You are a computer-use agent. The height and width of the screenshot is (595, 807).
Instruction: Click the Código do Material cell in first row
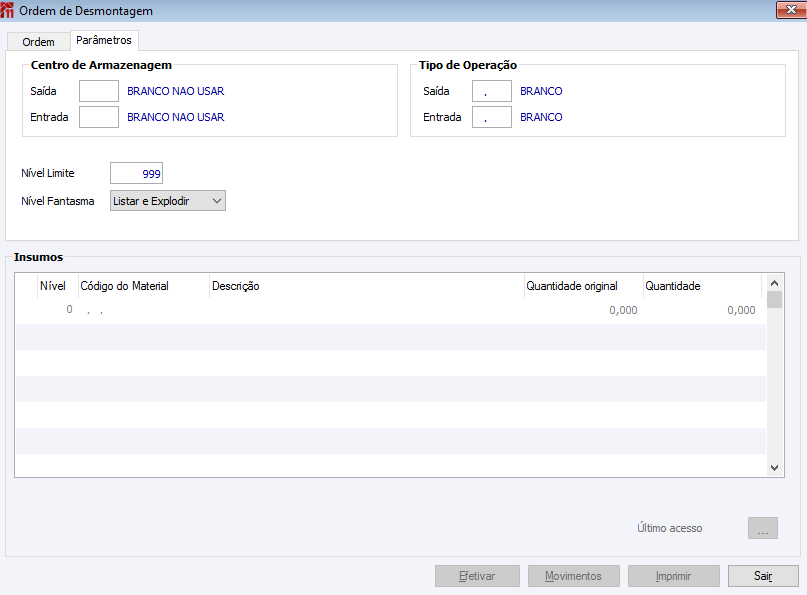click(144, 310)
